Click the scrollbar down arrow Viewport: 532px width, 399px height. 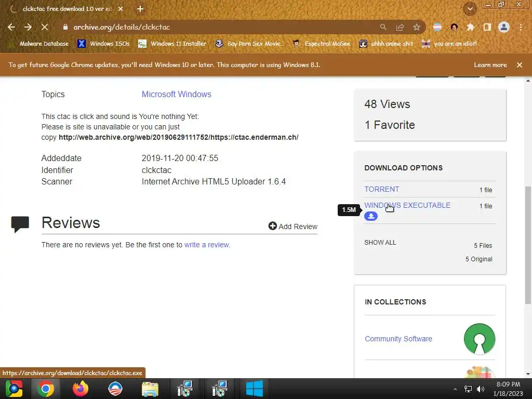click(x=528, y=374)
